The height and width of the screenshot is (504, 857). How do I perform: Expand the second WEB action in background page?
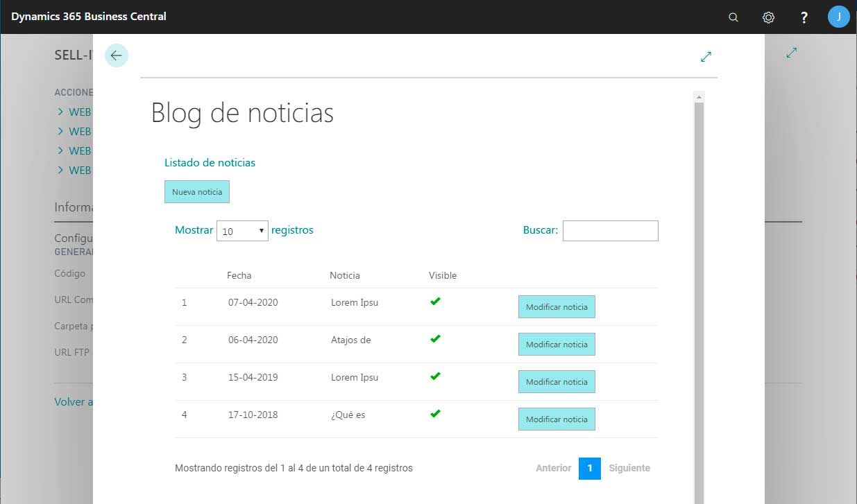[x=74, y=131]
